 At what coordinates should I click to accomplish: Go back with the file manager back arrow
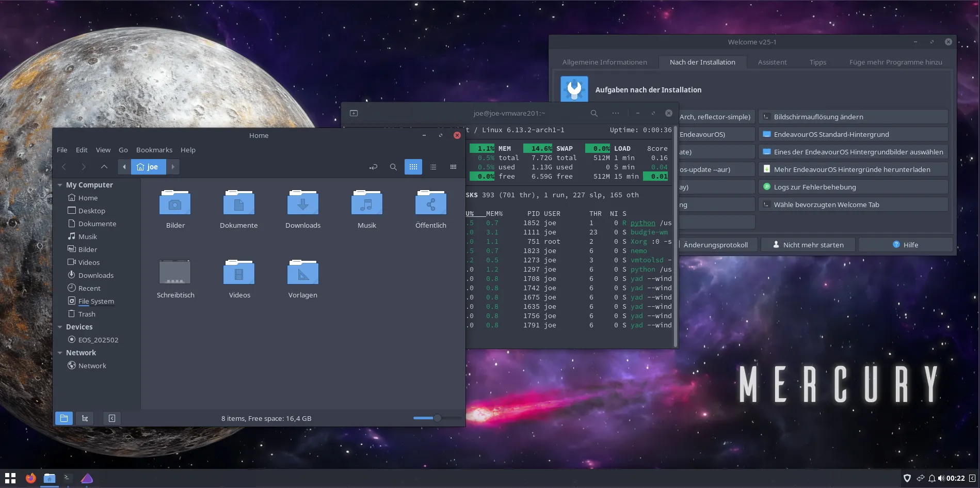64,167
